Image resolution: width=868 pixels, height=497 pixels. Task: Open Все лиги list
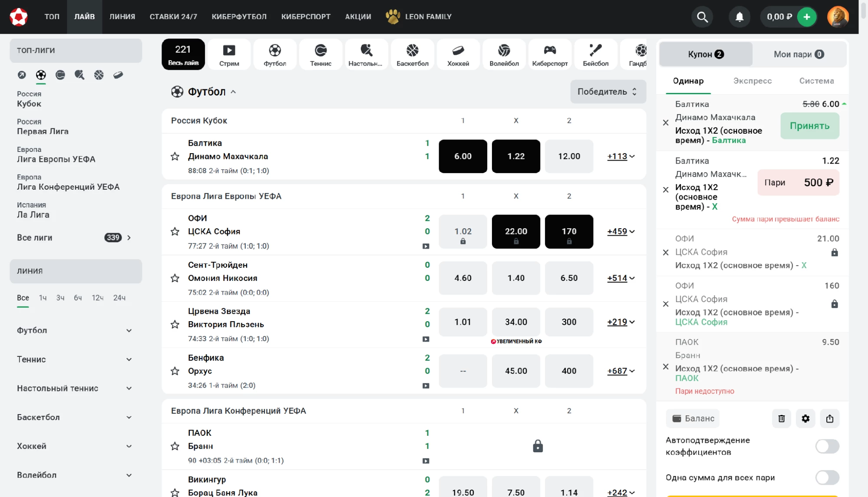coord(75,238)
